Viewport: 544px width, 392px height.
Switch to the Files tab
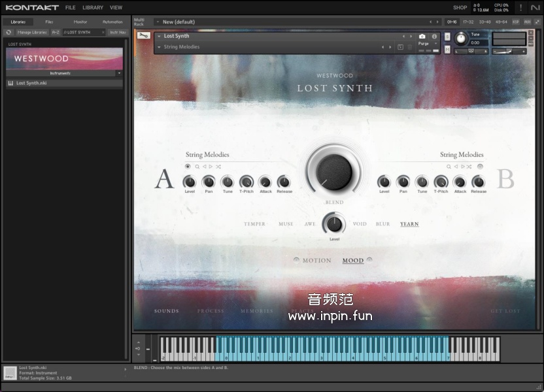[x=49, y=22]
